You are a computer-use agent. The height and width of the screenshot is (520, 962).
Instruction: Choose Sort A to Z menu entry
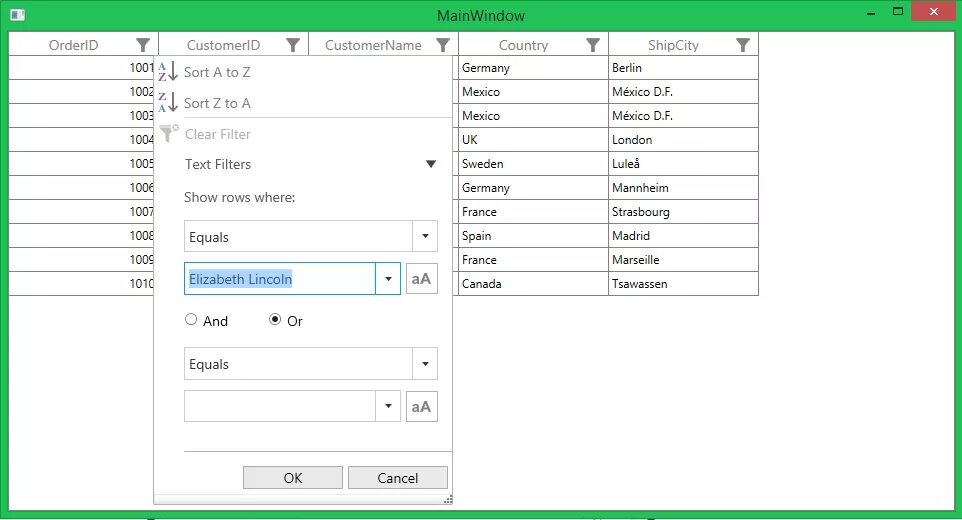point(217,72)
